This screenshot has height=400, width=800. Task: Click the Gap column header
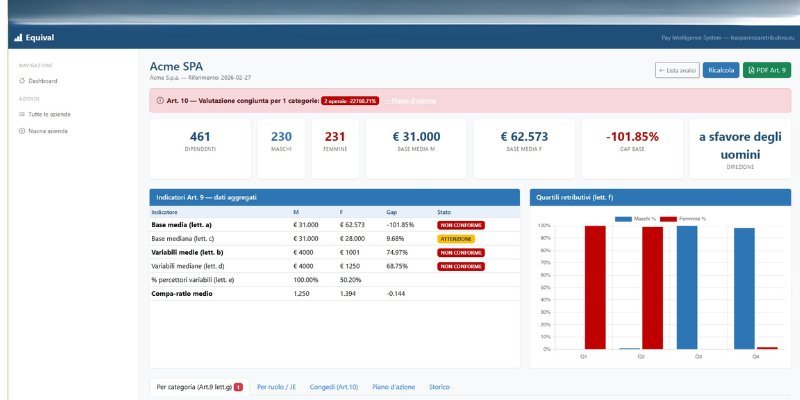tap(391, 212)
